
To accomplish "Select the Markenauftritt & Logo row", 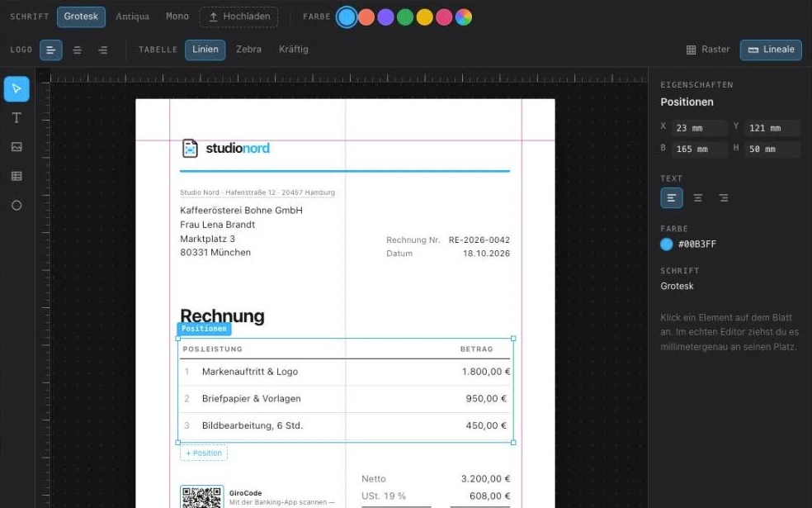I will tap(345, 372).
